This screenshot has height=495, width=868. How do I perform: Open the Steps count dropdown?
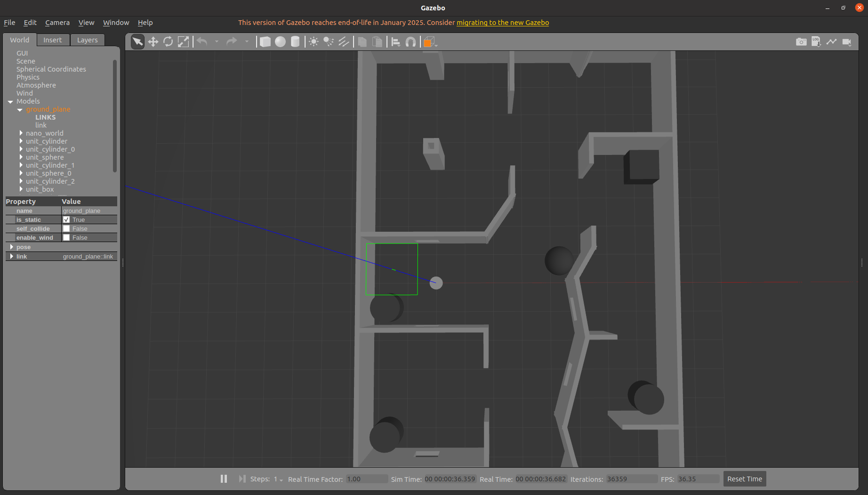(x=279, y=479)
